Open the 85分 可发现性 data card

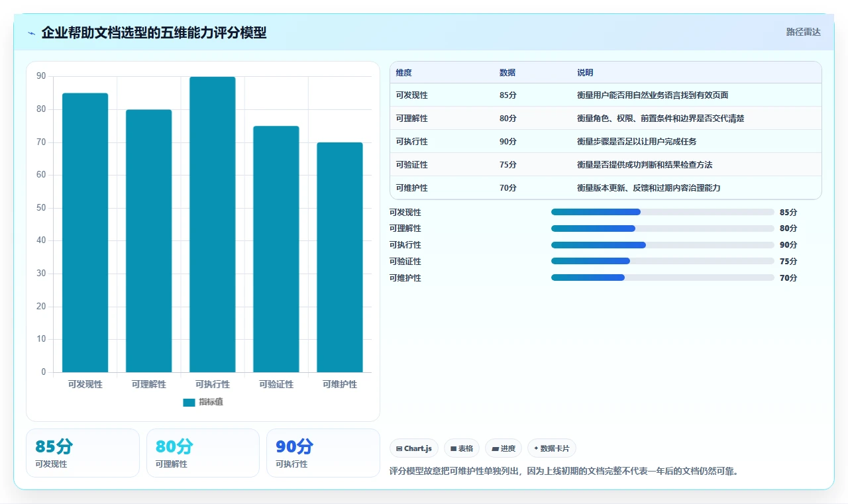[x=83, y=453]
